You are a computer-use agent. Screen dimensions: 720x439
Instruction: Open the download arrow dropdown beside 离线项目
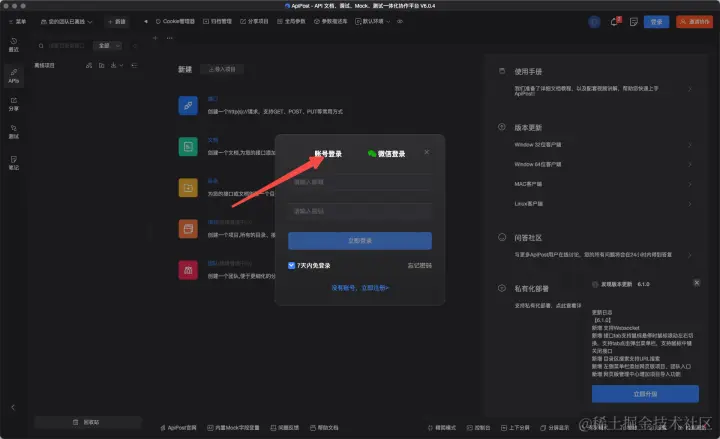point(116,66)
